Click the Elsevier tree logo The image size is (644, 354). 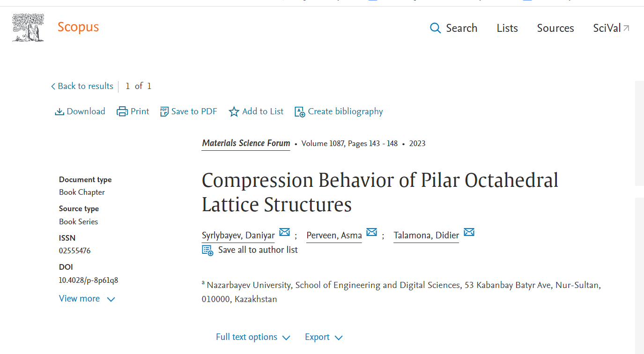(28, 28)
